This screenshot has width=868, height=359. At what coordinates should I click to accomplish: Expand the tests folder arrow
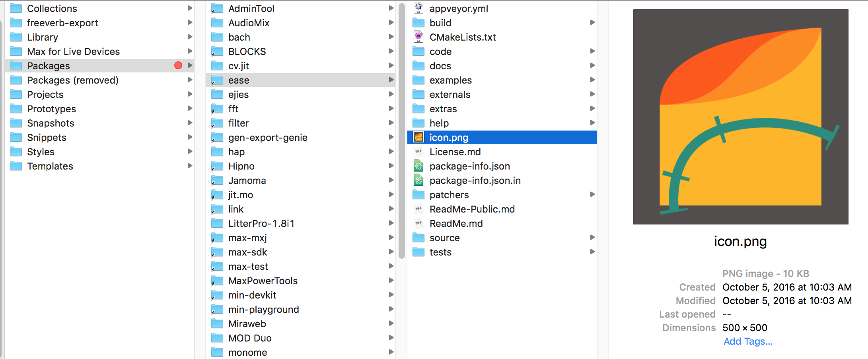[x=592, y=252]
